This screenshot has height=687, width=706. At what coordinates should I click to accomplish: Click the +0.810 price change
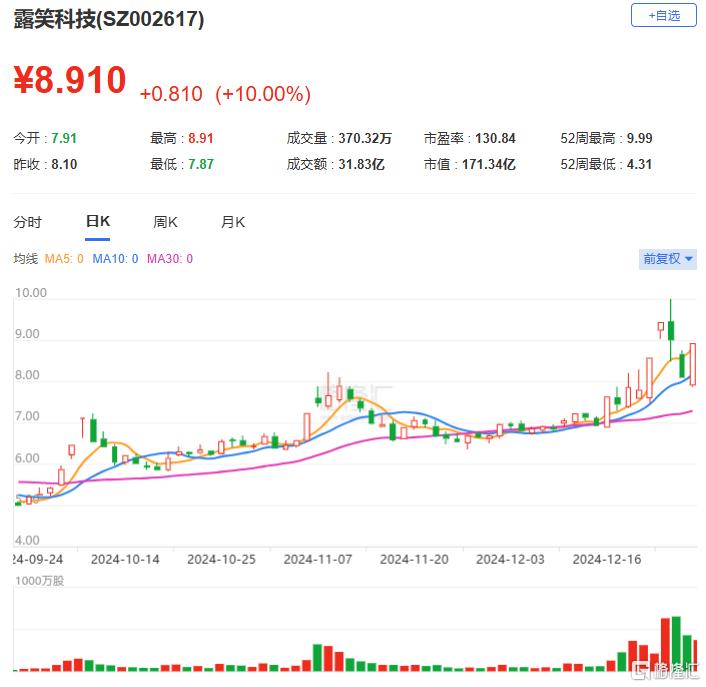point(171,94)
